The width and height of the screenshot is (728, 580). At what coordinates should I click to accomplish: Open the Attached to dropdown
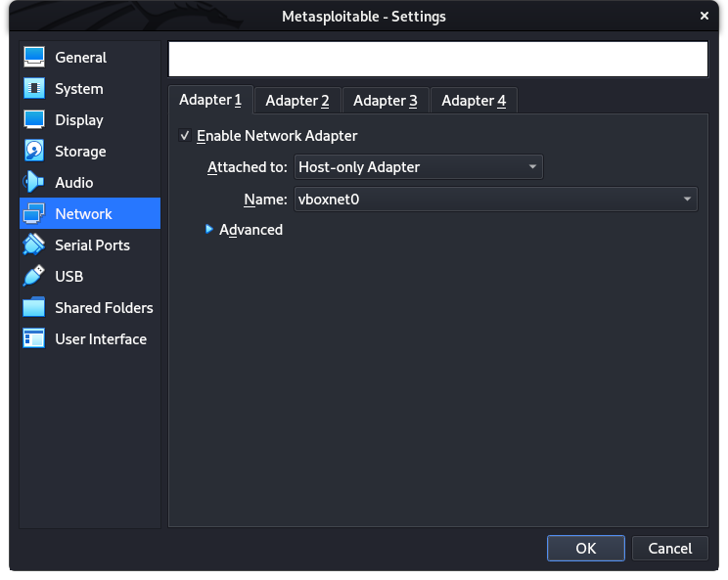[418, 167]
